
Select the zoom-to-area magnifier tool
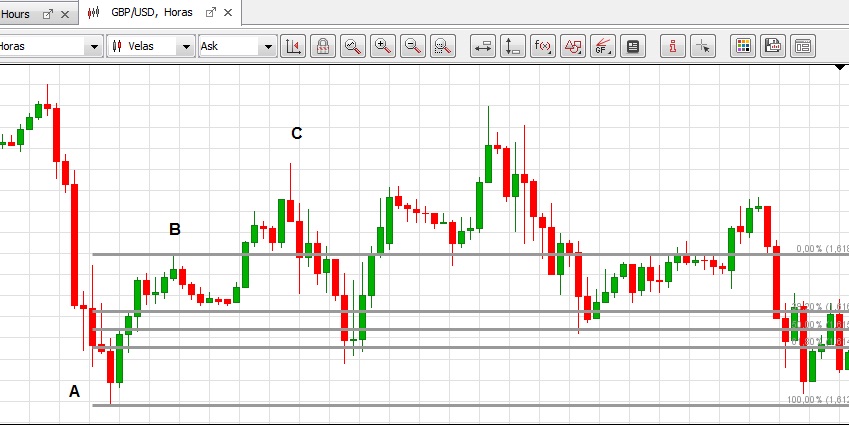coord(443,46)
